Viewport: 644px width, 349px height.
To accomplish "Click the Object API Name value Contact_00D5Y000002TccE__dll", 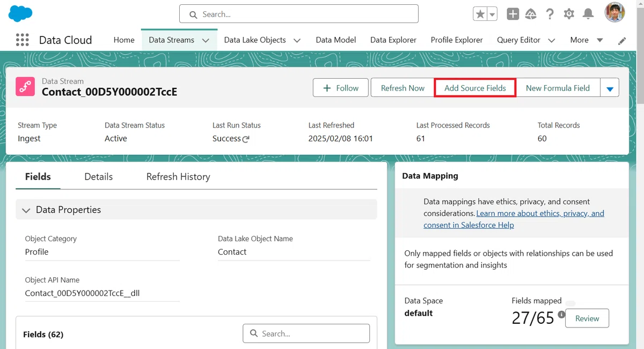I will [83, 293].
